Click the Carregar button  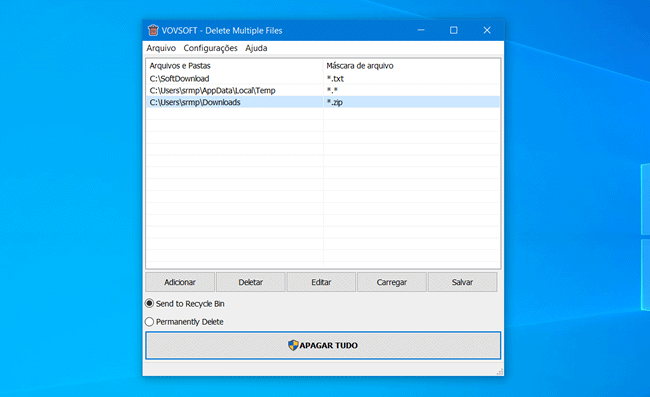[x=392, y=282]
